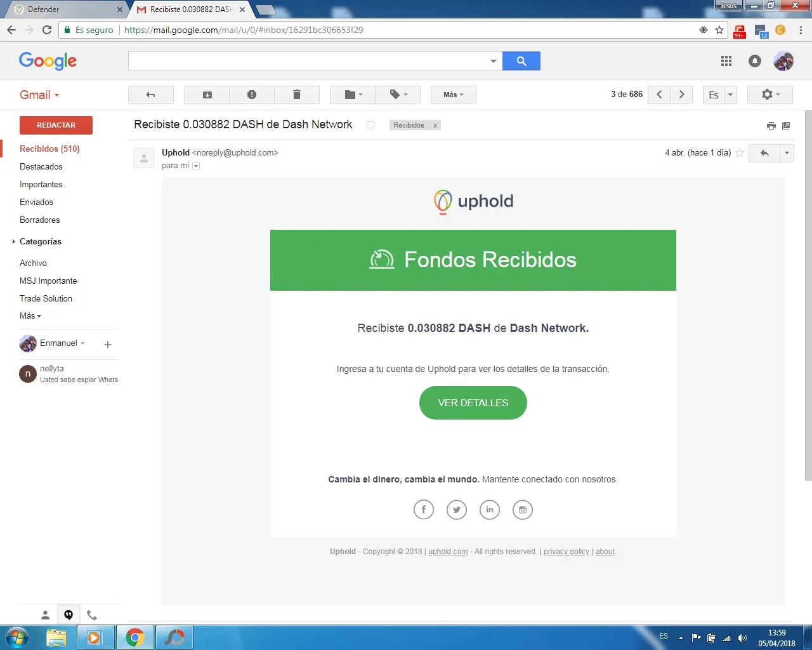The image size is (812, 650).
Task: Star this Uphold email
Action: [740, 153]
